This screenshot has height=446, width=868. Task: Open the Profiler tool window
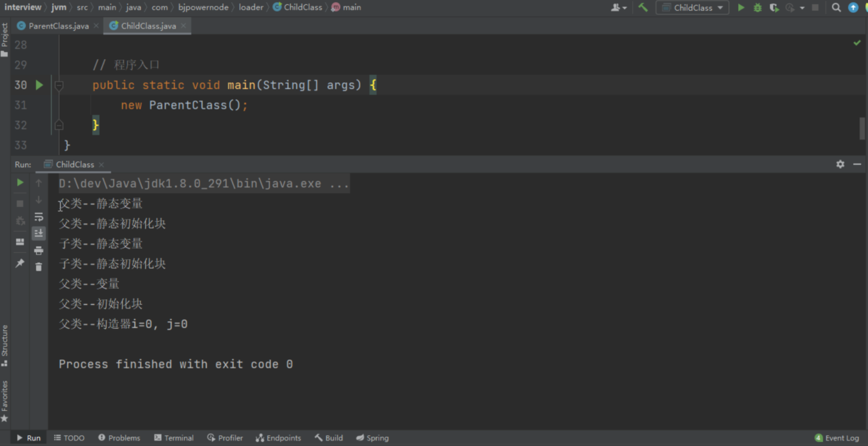(225, 438)
